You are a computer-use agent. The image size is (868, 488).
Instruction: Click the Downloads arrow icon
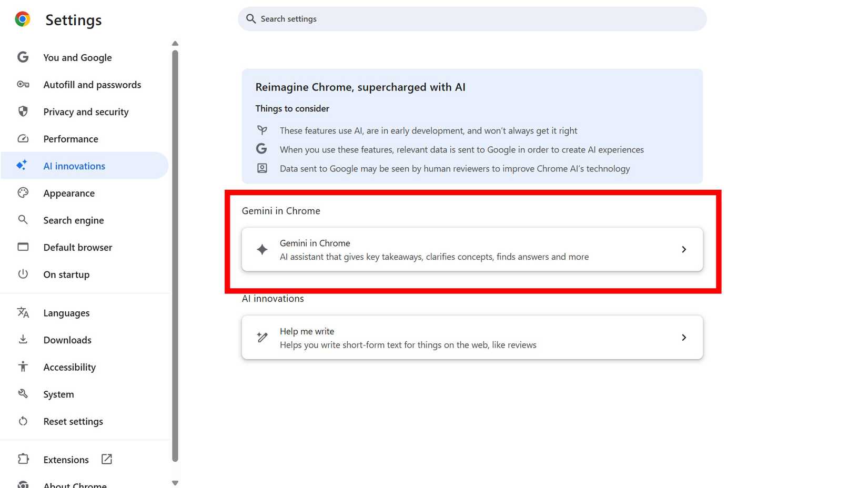point(23,340)
